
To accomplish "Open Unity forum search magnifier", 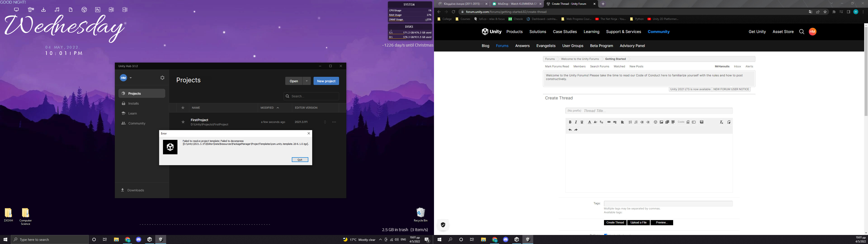I will [x=802, y=32].
